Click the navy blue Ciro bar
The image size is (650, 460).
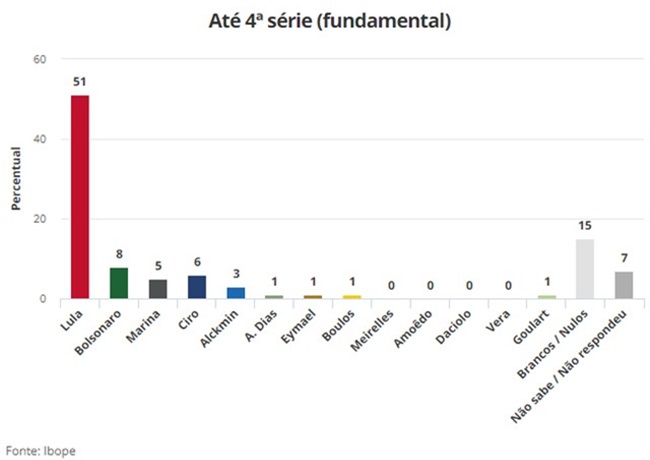click(x=197, y=287)
